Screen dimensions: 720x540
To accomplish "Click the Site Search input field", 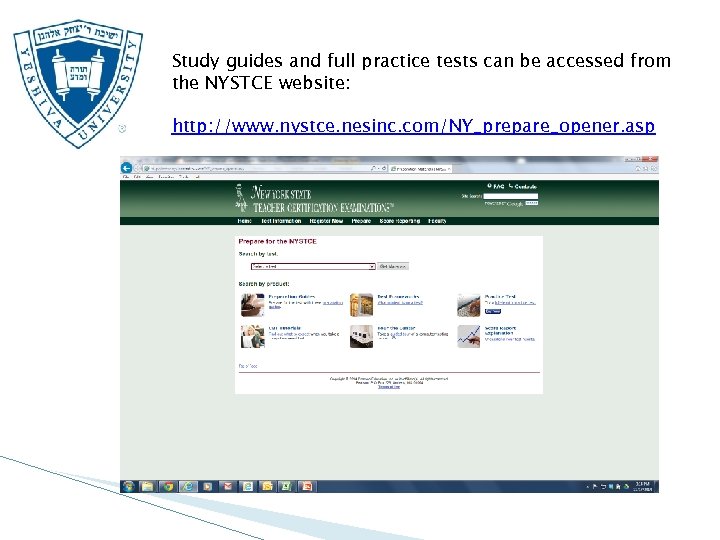I will click(511, 196).
